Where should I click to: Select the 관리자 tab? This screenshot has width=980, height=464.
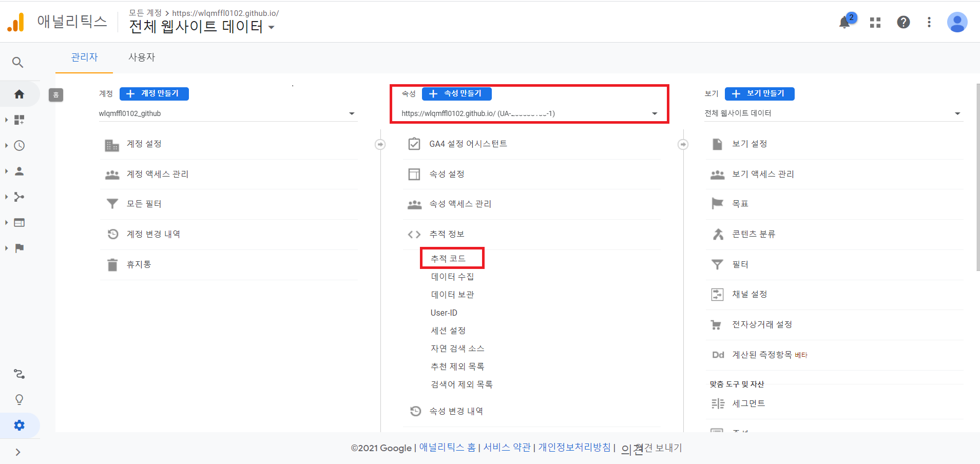(x=84, y=57)
